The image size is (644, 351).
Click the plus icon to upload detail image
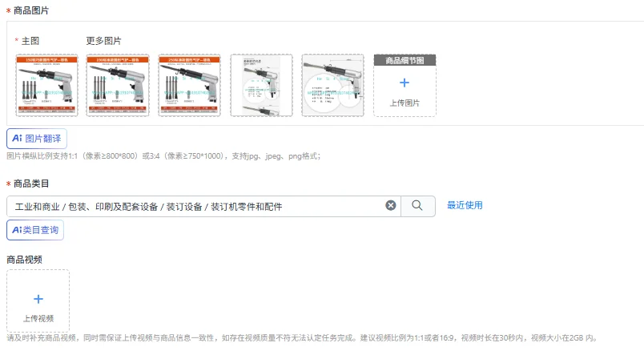tap(405, 83)
